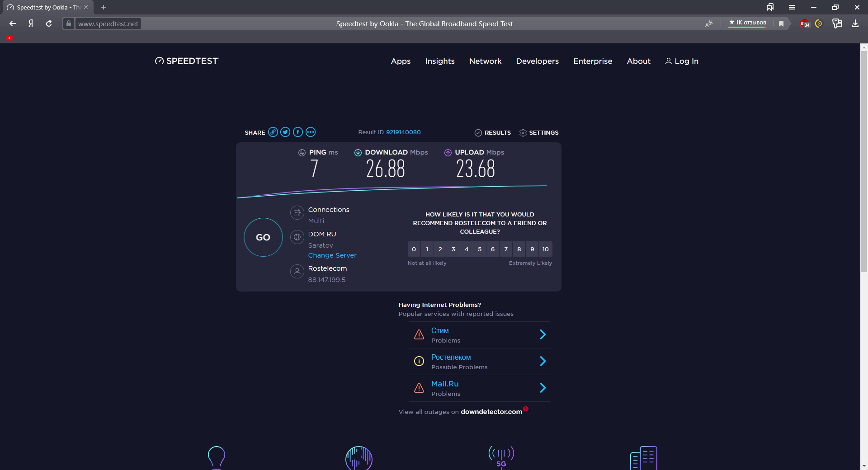
Task: Click the Rostelecom provider user icon
Action: click(297, 271)
